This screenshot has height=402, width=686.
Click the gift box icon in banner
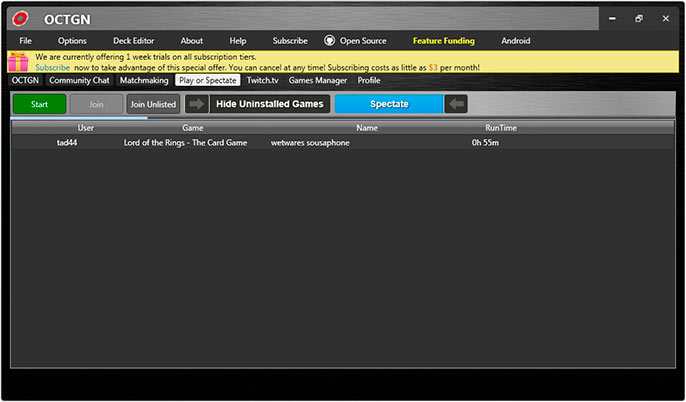(18, 62)
